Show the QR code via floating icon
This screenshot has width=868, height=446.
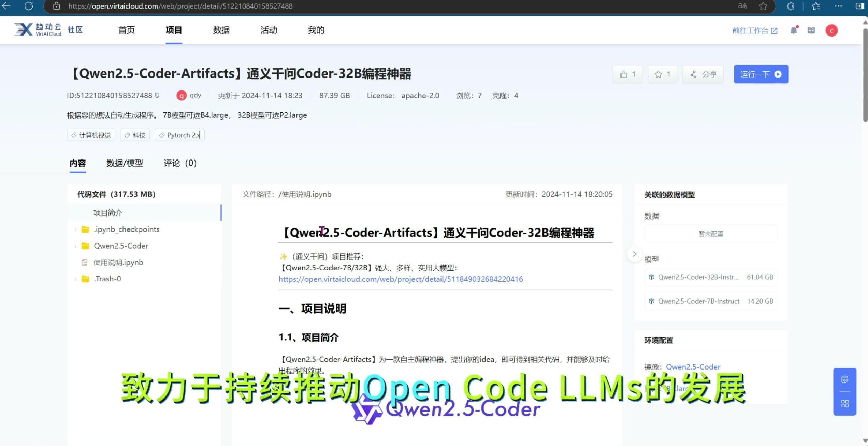coord(845,403)
